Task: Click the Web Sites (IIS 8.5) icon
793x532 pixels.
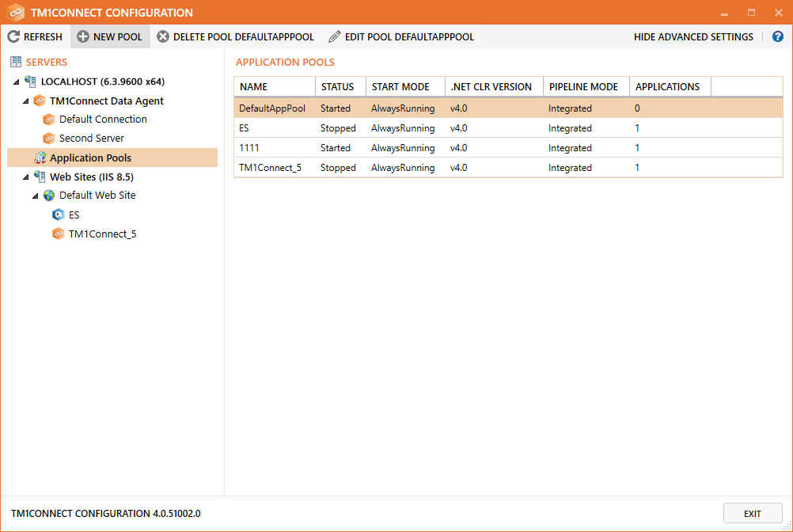Action: coord(40,177)
